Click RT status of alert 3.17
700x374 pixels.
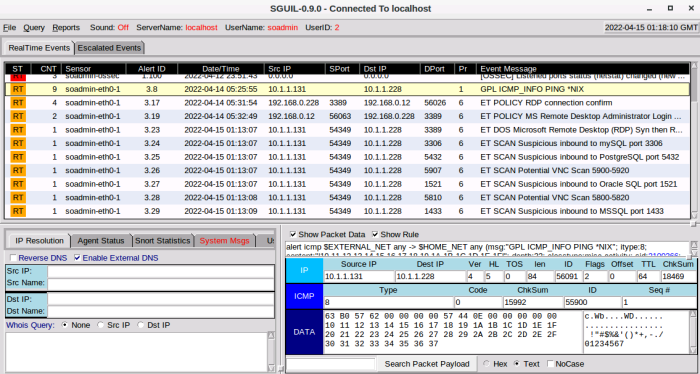click(x=18, y=103)
